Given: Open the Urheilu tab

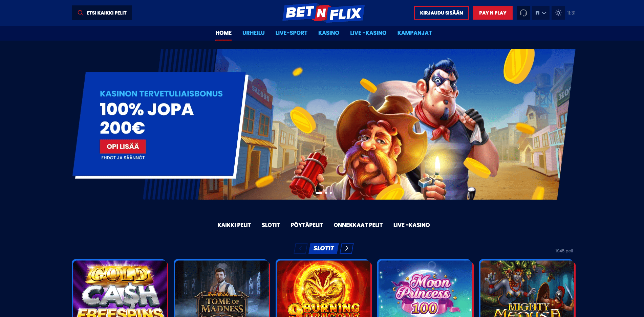Looking at the screenshot, I should coord(253,33).
